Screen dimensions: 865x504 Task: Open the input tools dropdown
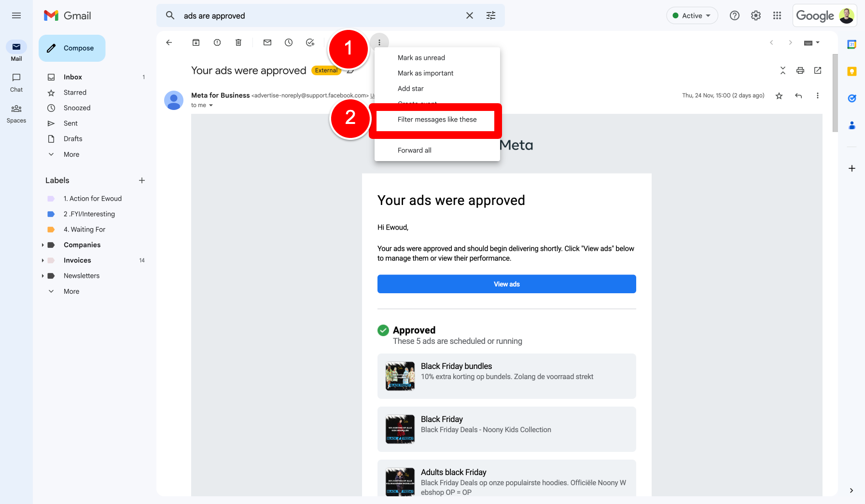pos(812,42)
